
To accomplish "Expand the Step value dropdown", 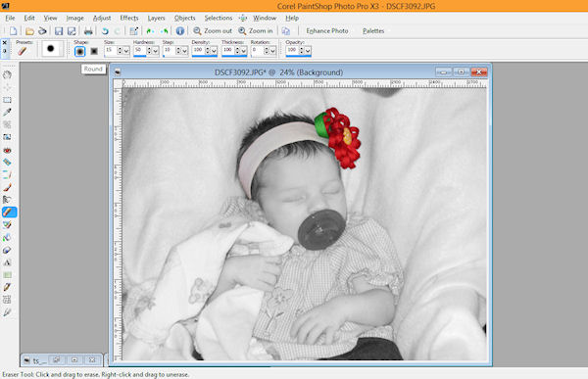I will (184, 51).
